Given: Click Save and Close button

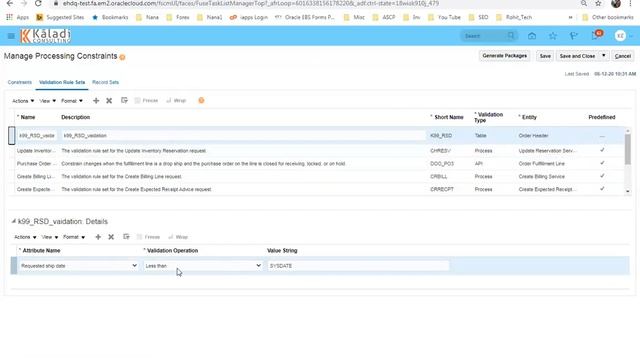Looking at the screenshot, I should pyautogui.click(x=577, y=56).
